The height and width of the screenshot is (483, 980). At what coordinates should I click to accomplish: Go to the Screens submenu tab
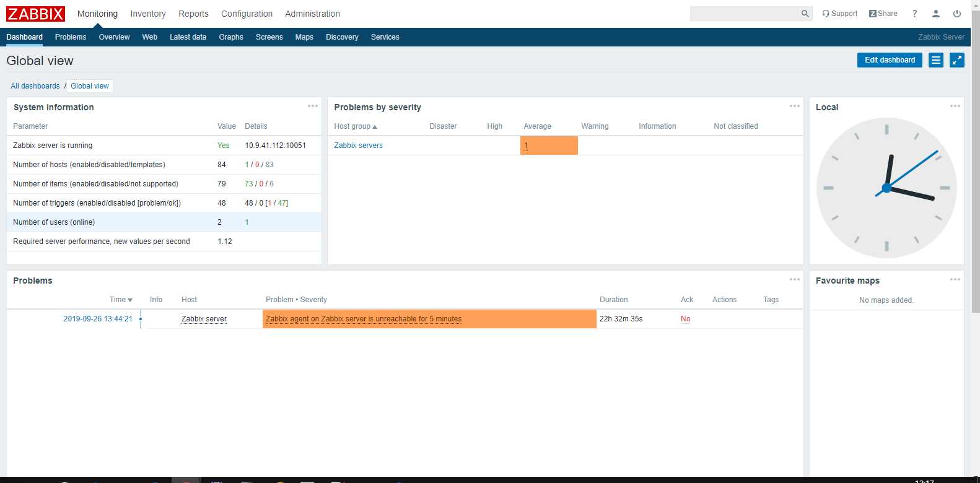point(269,37)
